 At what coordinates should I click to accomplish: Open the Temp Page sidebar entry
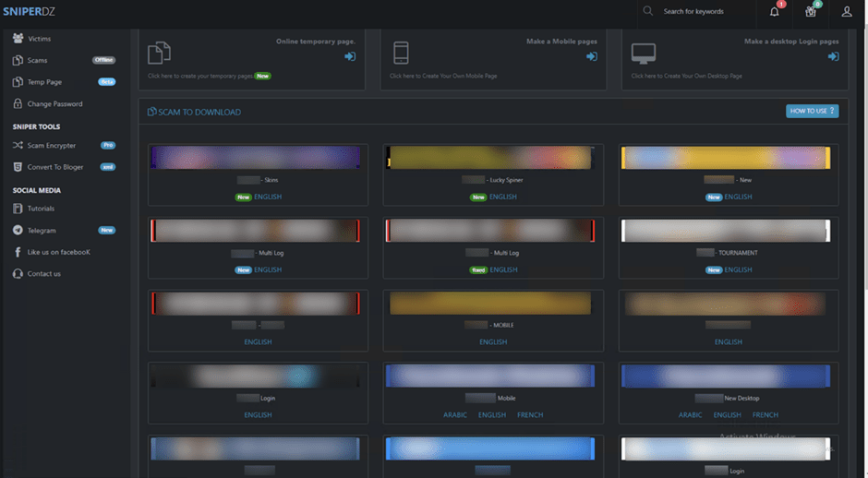click(43, 82)
